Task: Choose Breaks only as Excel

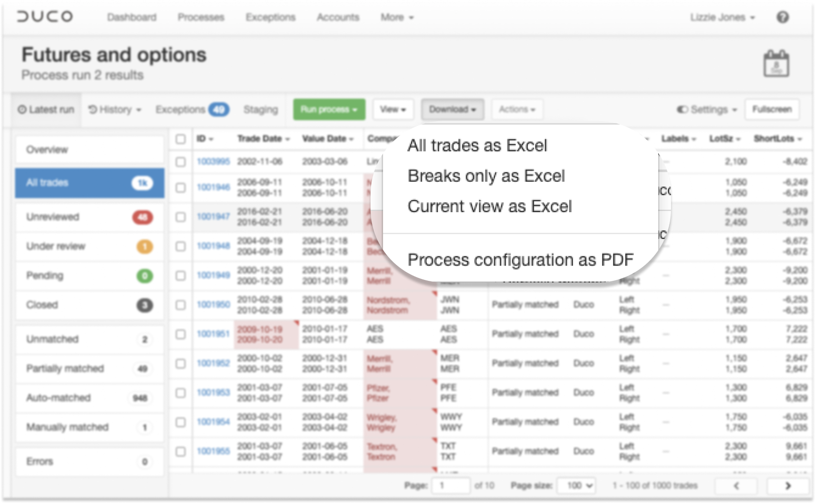Action: [x=486, y=176]
